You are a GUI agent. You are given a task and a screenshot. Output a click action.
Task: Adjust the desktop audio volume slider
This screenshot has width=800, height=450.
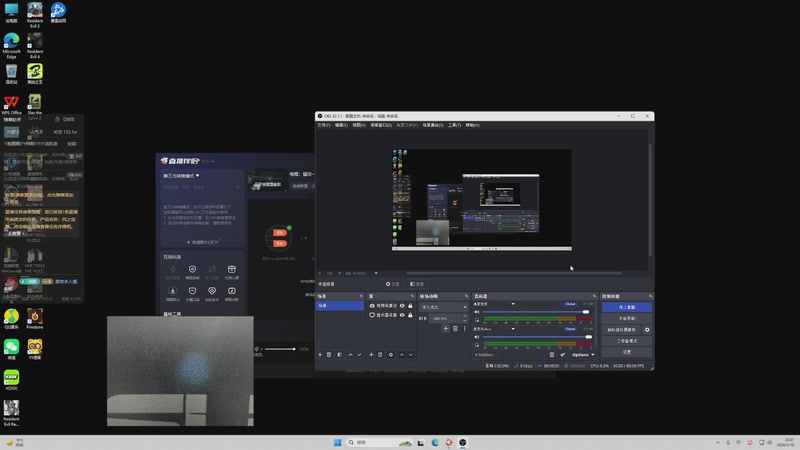535,311
